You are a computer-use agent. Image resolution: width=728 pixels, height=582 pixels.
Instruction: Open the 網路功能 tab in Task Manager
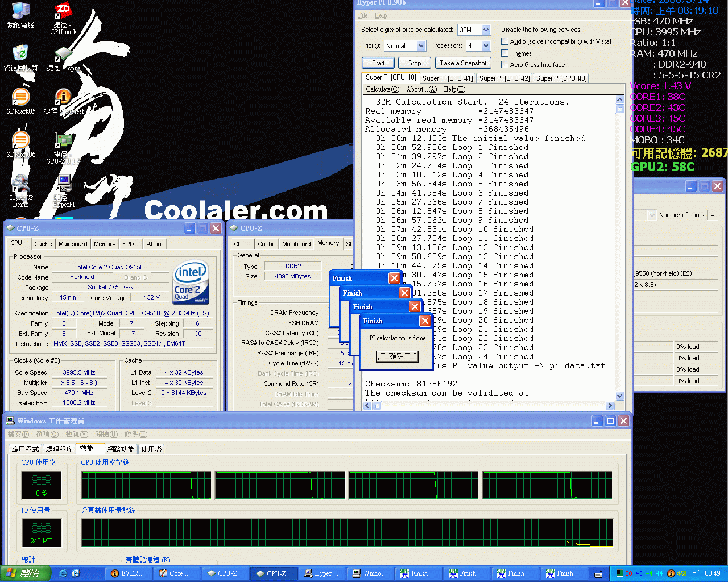(121, 449)
